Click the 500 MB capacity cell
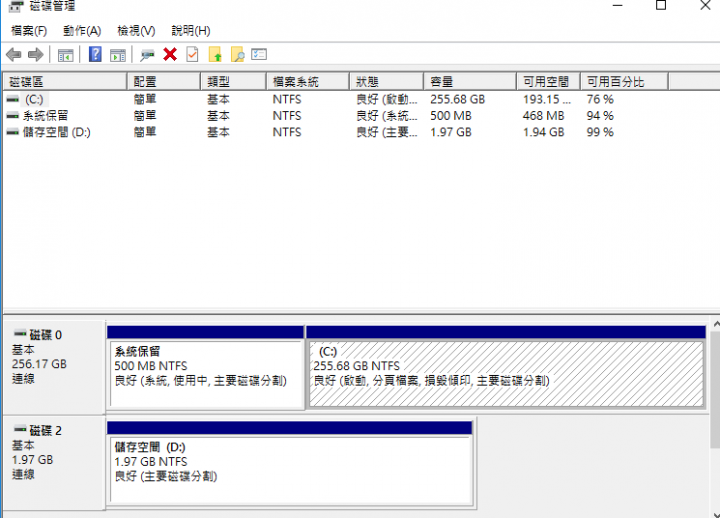720x518 pixels. [451, 116]
